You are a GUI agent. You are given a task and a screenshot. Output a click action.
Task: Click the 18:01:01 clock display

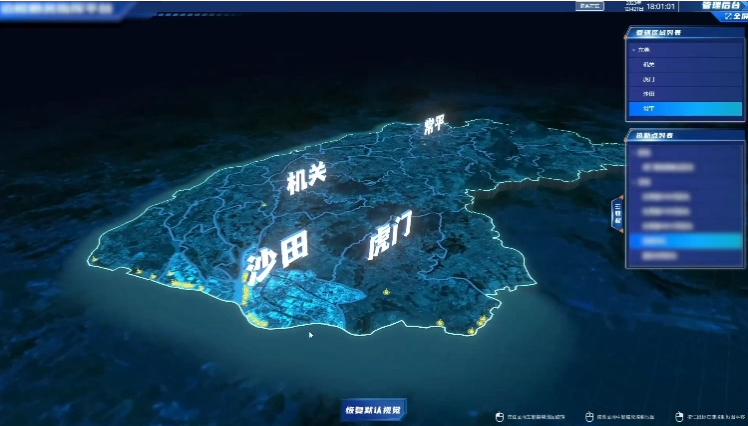pyautogui.click(x=661, y=6)
